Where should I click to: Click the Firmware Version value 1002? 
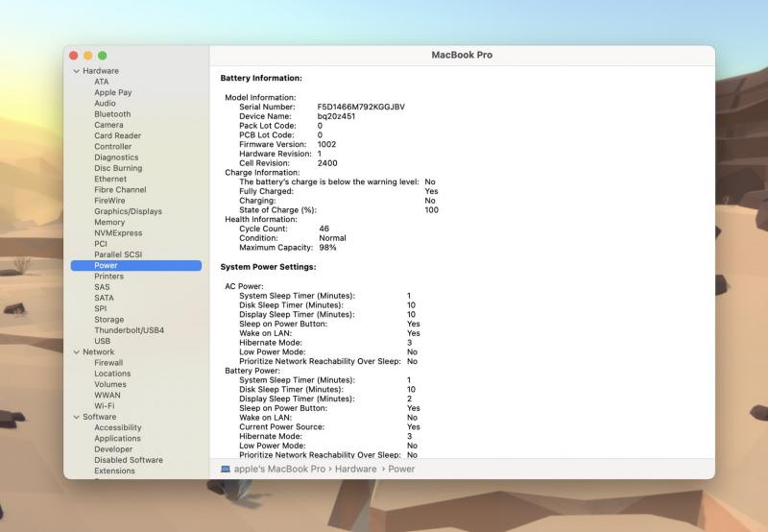coord(326,144)
